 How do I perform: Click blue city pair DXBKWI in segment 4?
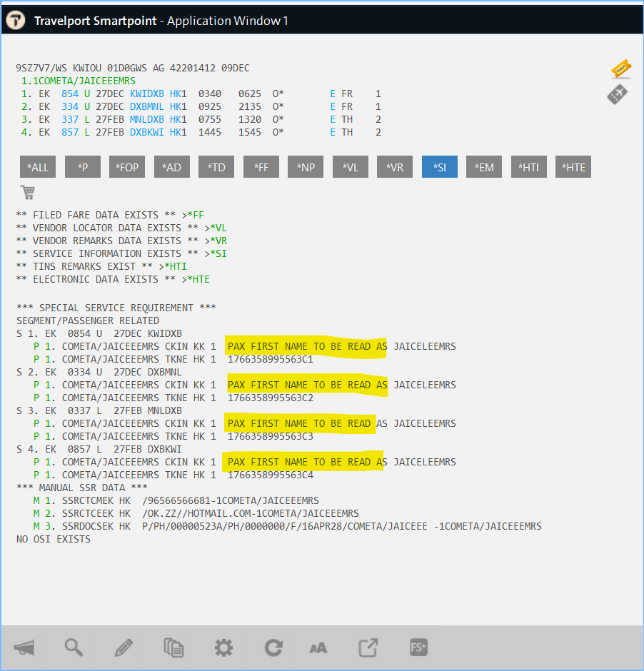pyautogui.click(x=147, y=132)
